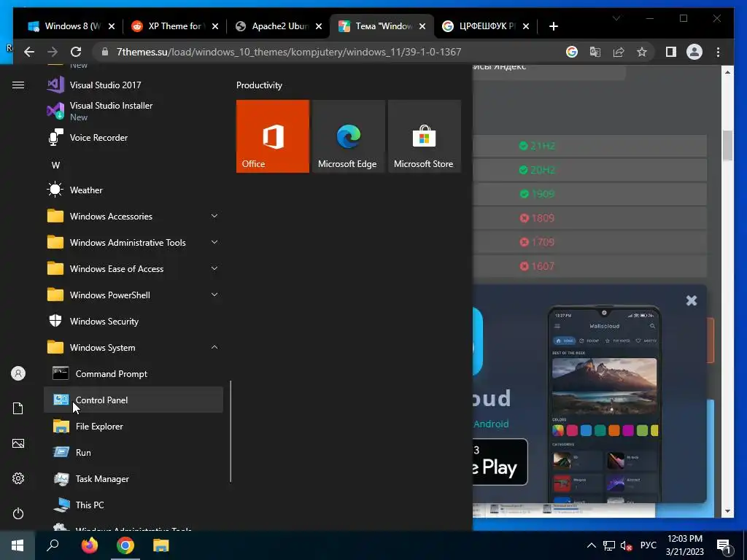Screen dimensions: 747x560
Task: Toggle Chrome side panel
Action: 671,52
